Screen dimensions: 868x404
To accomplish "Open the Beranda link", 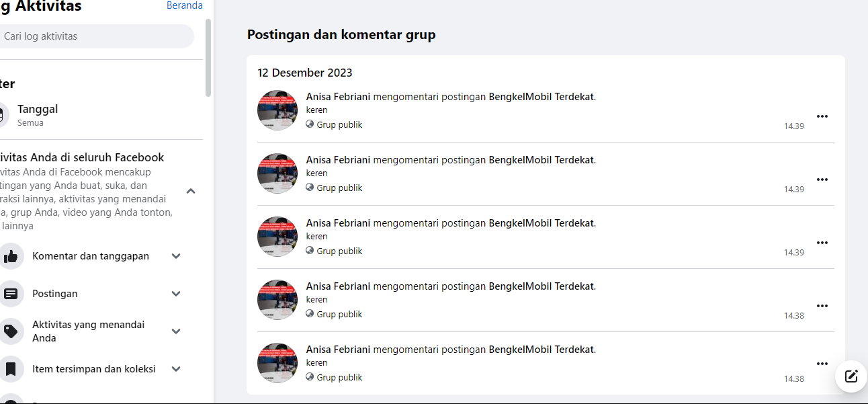I will (x=184, y=5).
